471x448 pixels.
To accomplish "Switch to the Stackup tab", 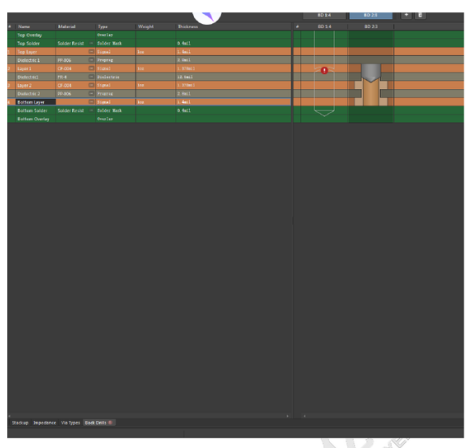I will (20, 423).
